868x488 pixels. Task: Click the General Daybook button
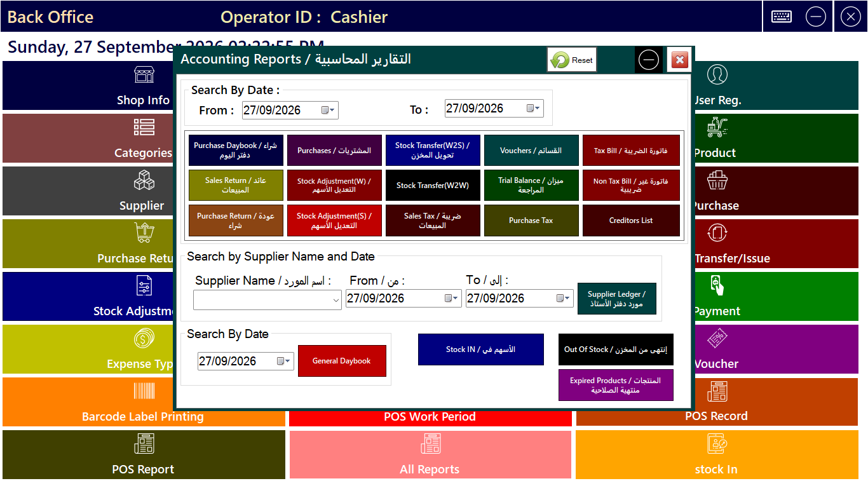[x=342, y=361]
